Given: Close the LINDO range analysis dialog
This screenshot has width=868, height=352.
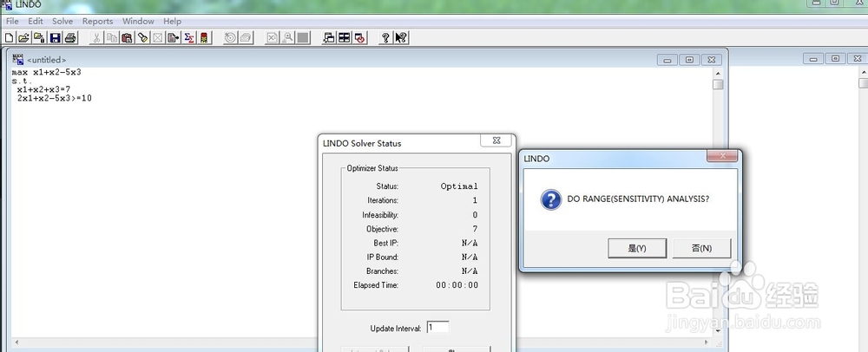Looking at the screenshot, I should tap(722, 156).
